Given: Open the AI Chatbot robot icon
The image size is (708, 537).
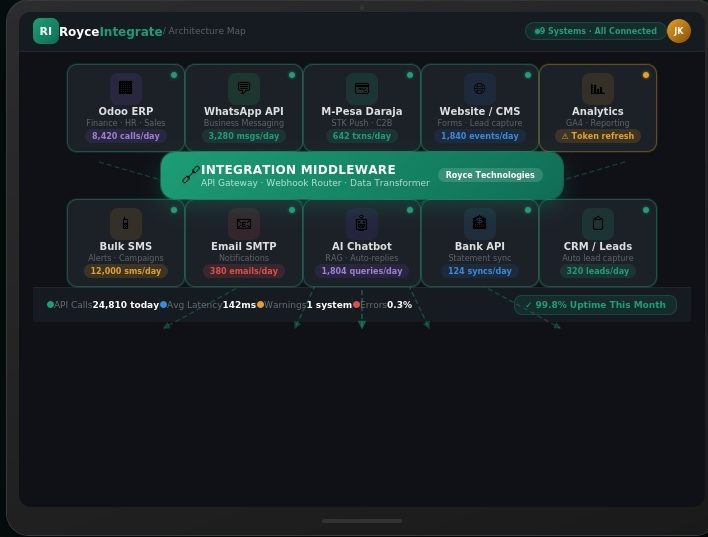Looking at the screenshot, I should coord(361,223).
